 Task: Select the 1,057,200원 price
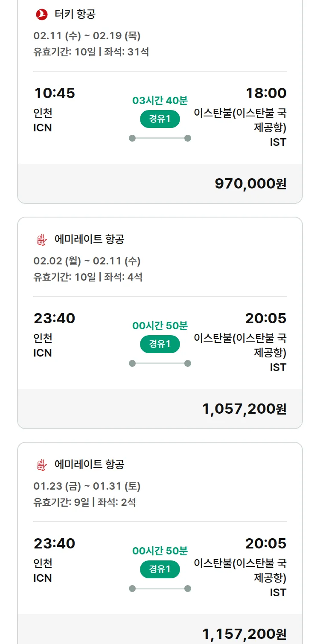click(244, 409)
